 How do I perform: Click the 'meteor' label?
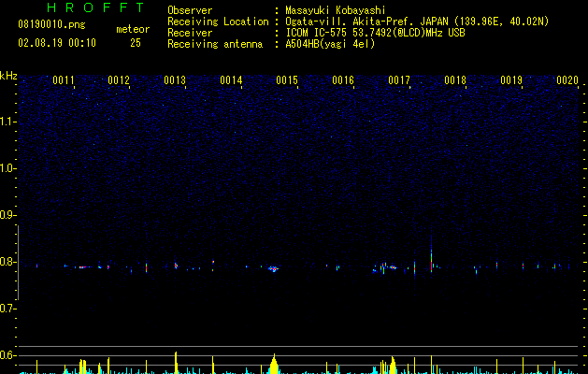pyautogui.click(x=133, y=29)
